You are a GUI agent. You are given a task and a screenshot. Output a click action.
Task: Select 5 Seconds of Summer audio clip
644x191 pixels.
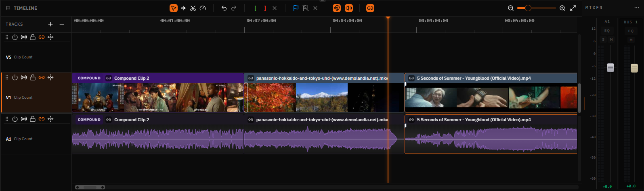pos(491,134)
